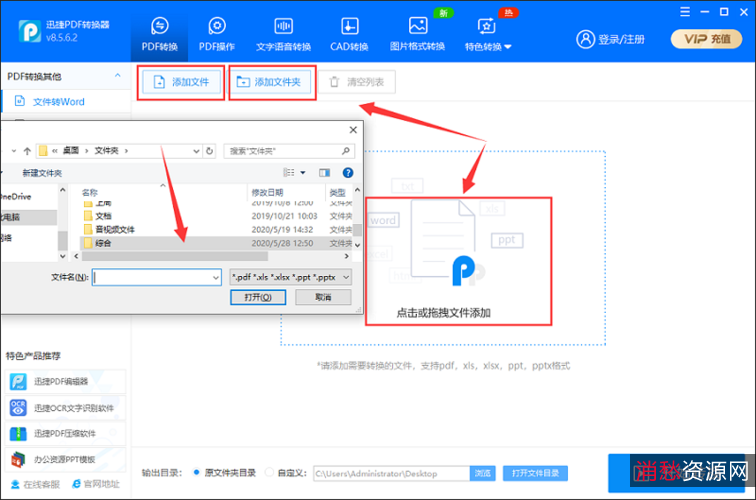The image size is (756, 500).
Task: Click the 浏览 button
Action: pyautogui.click(x=483, y=473)
